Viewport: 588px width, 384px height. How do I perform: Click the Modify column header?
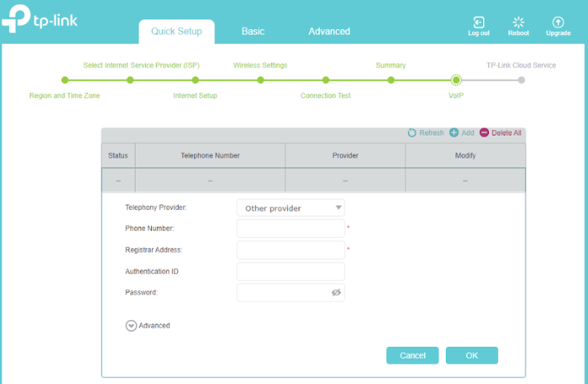click(465, 156)
